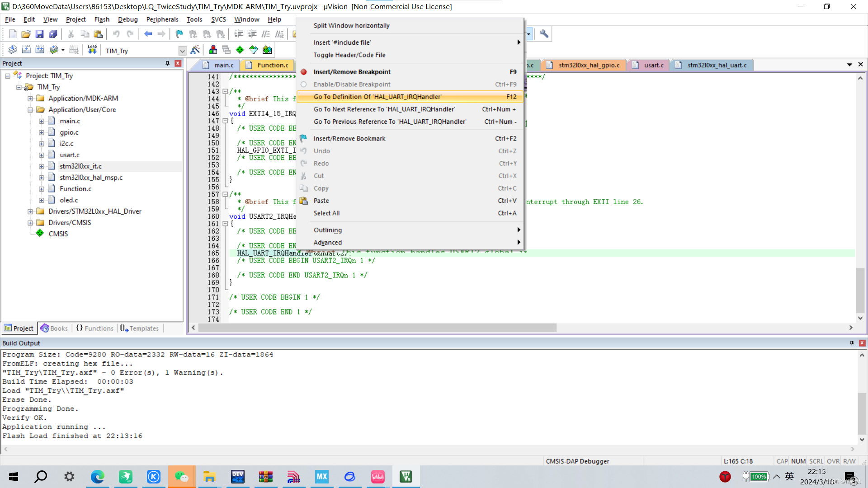Collapse the Application/User/Core folder
The width and height of the screenshot is (868, 488).
click(30, 110)
